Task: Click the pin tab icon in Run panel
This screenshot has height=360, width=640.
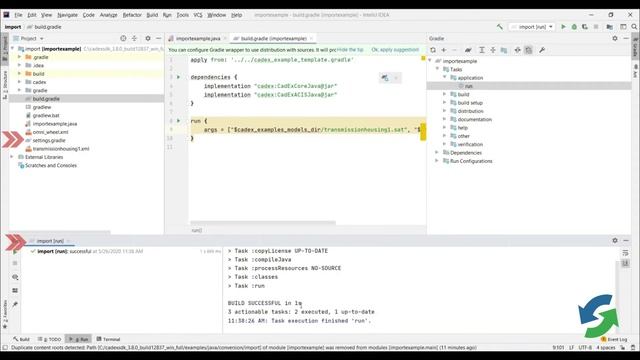Action: [15, 304]
